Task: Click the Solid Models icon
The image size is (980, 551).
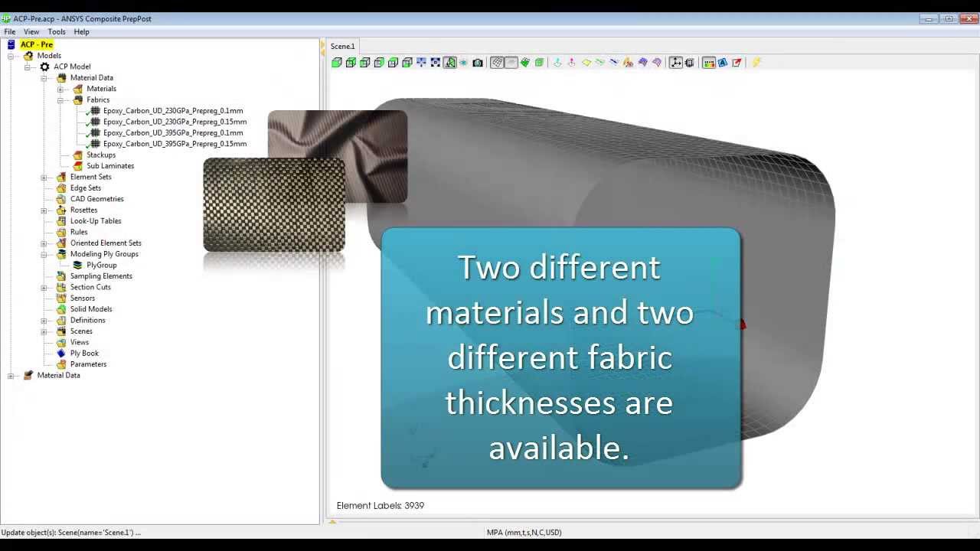Action: (x=61, y=309)
